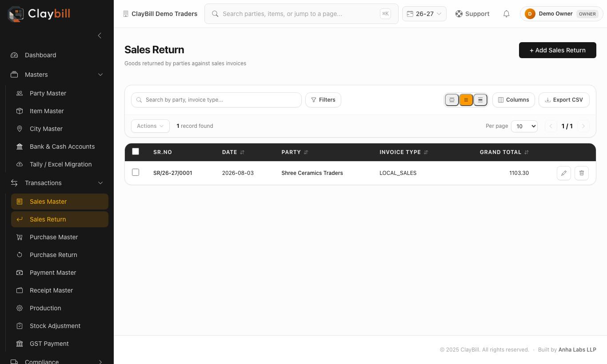Open the Actions dropdown

click(150, 126)
